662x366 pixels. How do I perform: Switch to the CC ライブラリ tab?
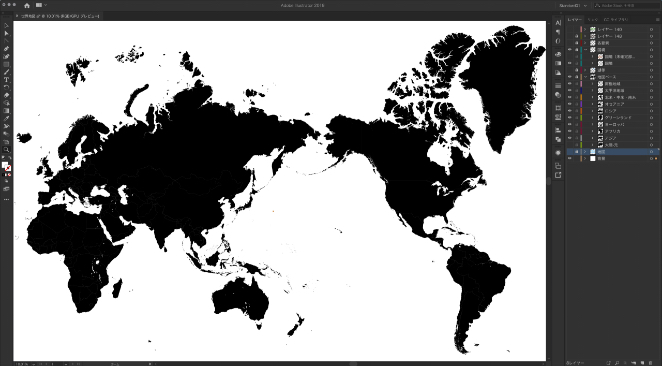[x=616, y=19]
